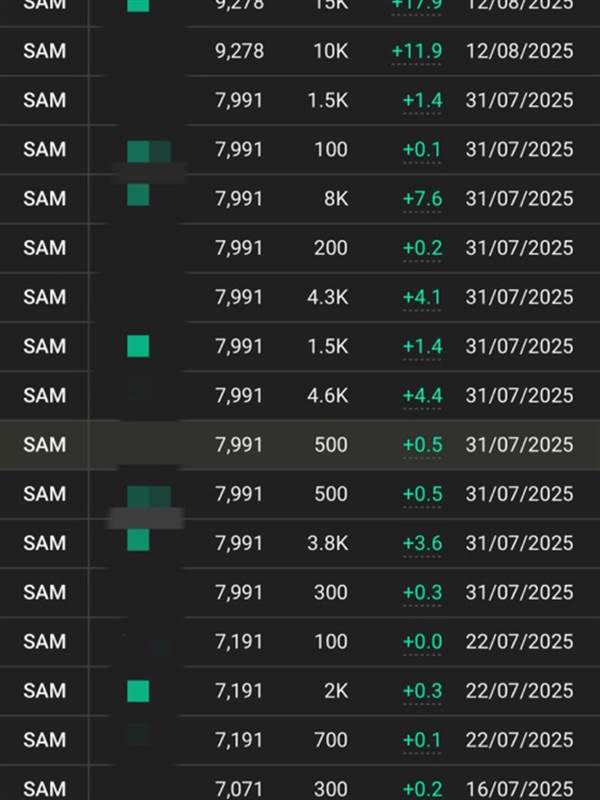Open the +4.4 change value details

(x=422, y=396)
